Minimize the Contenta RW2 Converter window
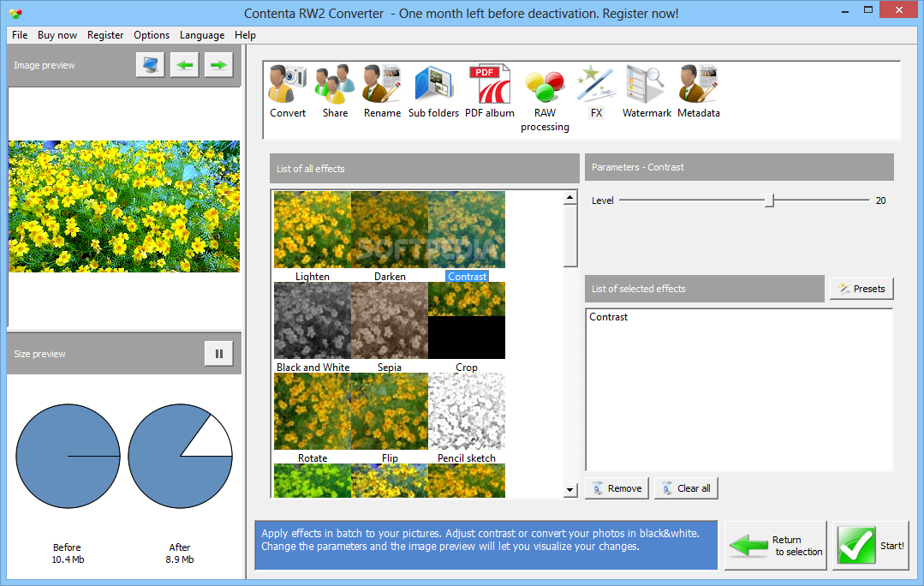 click(x=845, y=10)
